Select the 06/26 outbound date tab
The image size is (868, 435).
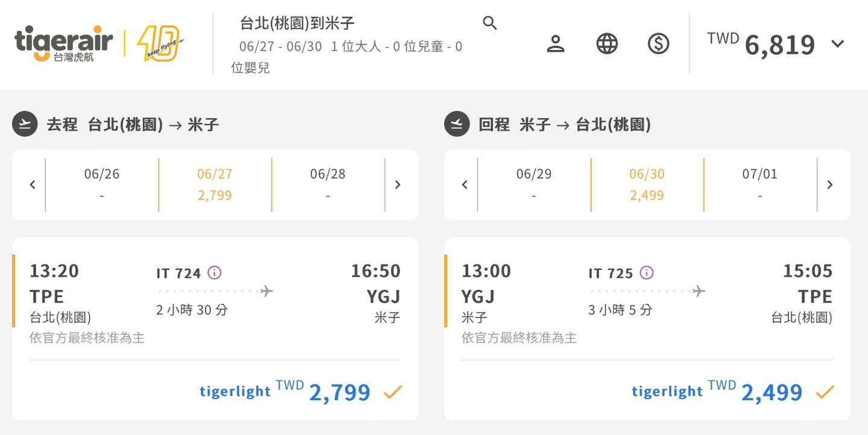click(x=102, y=184)
